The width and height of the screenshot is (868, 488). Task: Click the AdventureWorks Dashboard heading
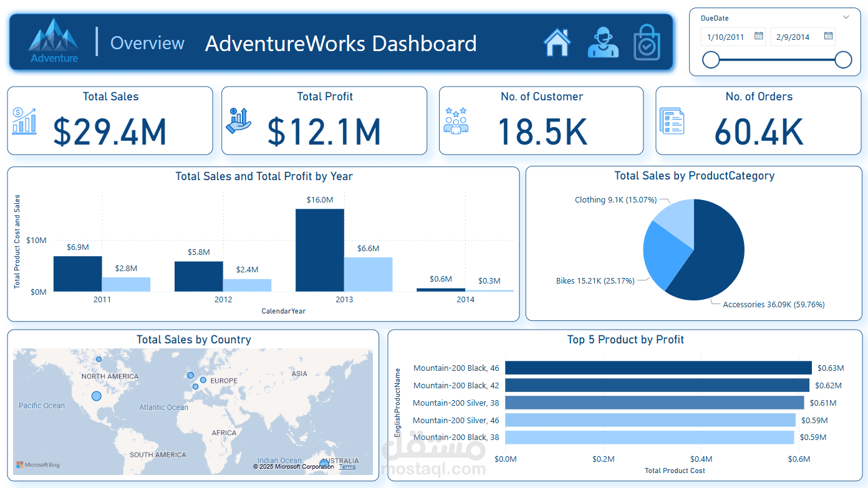point(341,44)
